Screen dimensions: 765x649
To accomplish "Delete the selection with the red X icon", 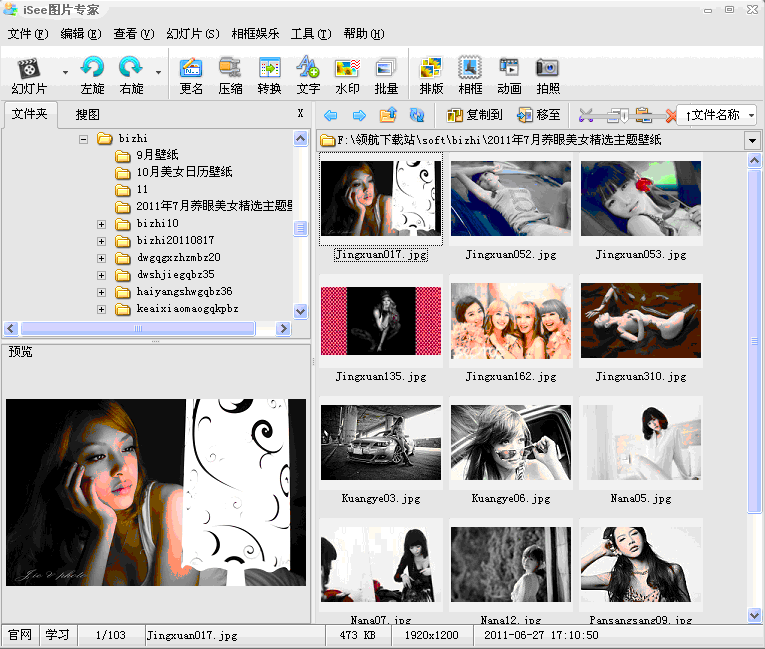I will (x=671, y=116).
